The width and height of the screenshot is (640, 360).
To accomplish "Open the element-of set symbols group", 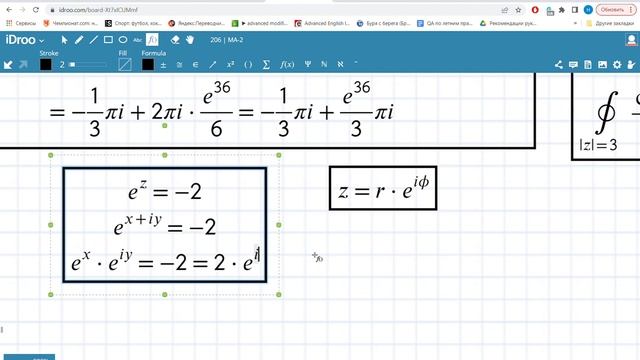I will click(x=196, y=64).
